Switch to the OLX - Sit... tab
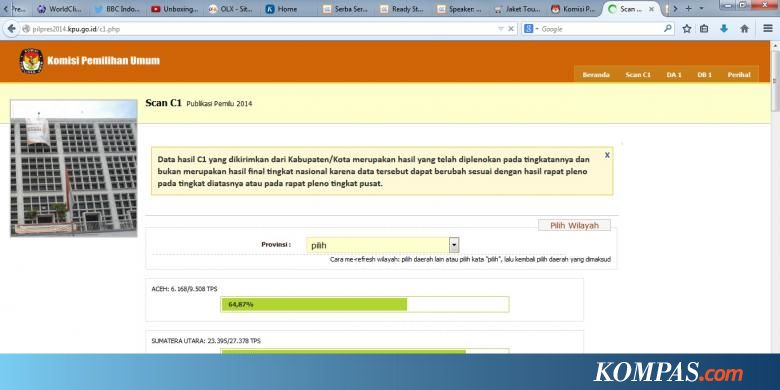This screenshot has height=390, width=780. pyautogui.click(x=232, y=9)
